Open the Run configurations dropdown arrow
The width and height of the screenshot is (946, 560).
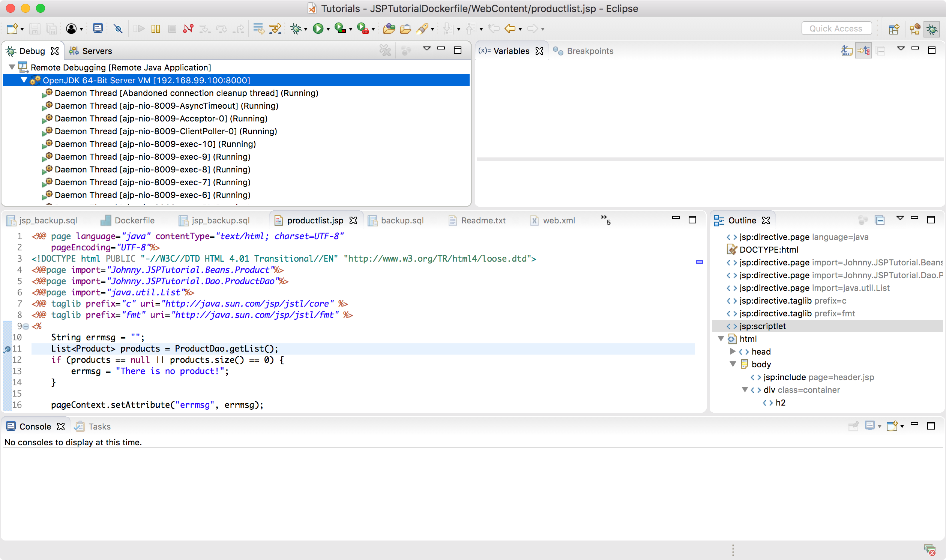point(328,29)
